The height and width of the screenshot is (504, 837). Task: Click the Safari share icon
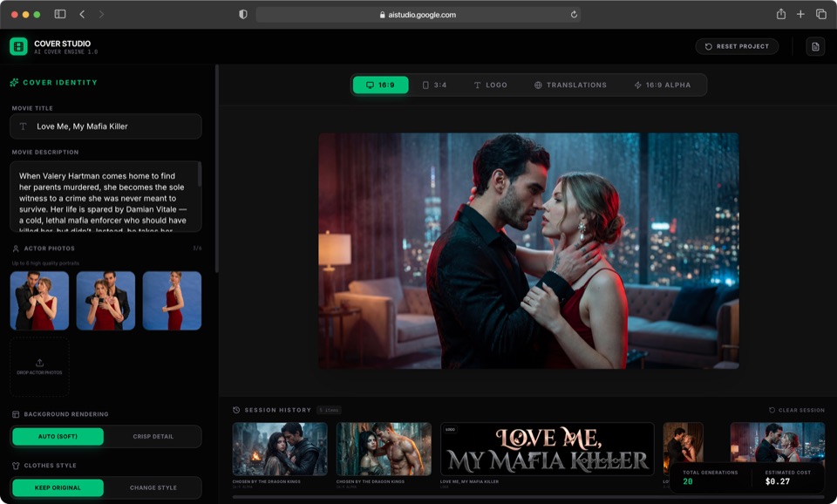click(781, 14)
